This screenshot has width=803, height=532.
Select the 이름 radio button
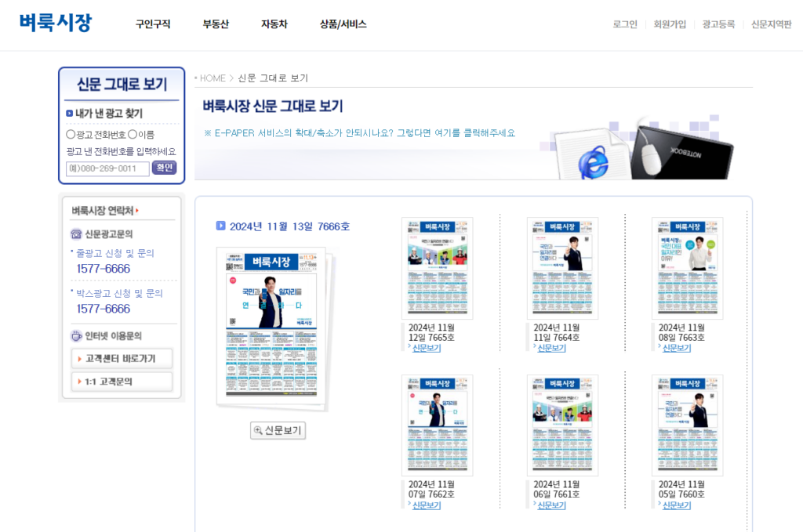point(133,135)
